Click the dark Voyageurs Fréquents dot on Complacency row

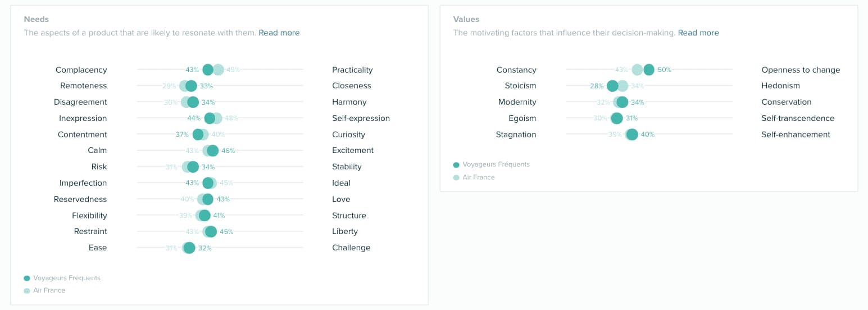click(x=208, y=70)
